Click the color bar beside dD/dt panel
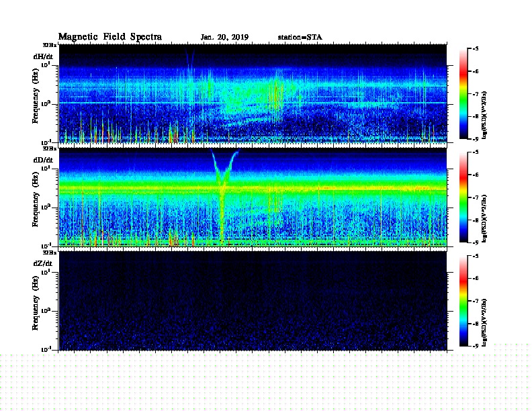Image resolution: width=532 pixels, height=411 pixels. 463,197
